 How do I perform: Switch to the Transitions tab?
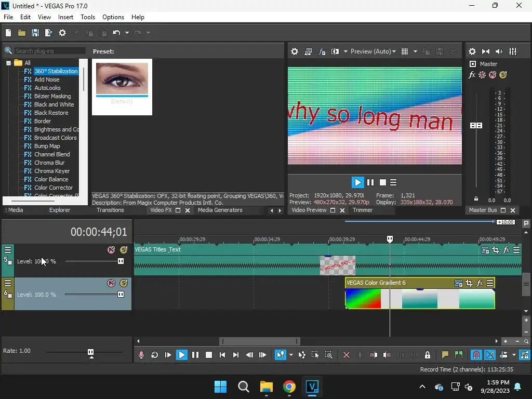click(110, 210)
